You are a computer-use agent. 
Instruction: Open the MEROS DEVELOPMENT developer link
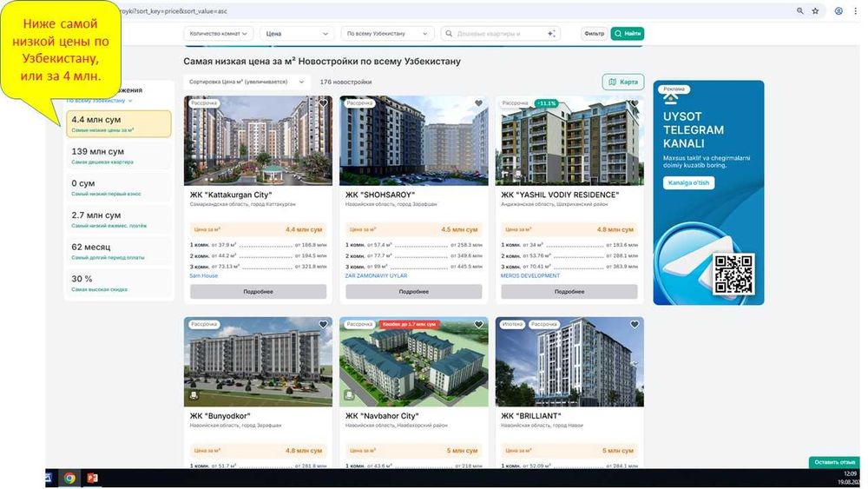coord(530,276)
